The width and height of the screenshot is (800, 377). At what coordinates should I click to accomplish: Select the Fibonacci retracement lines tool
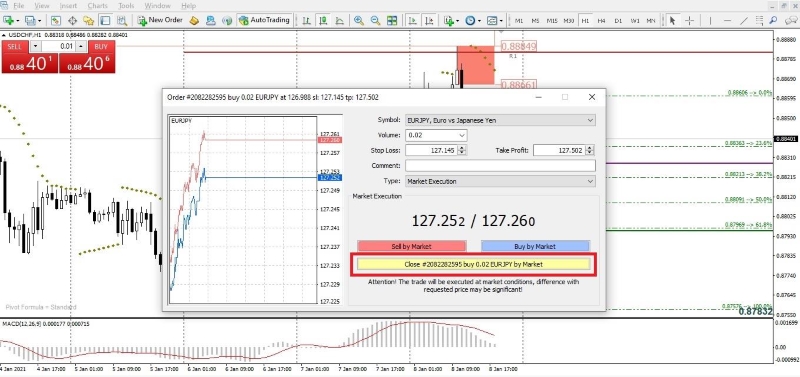(x=760, y=20)
